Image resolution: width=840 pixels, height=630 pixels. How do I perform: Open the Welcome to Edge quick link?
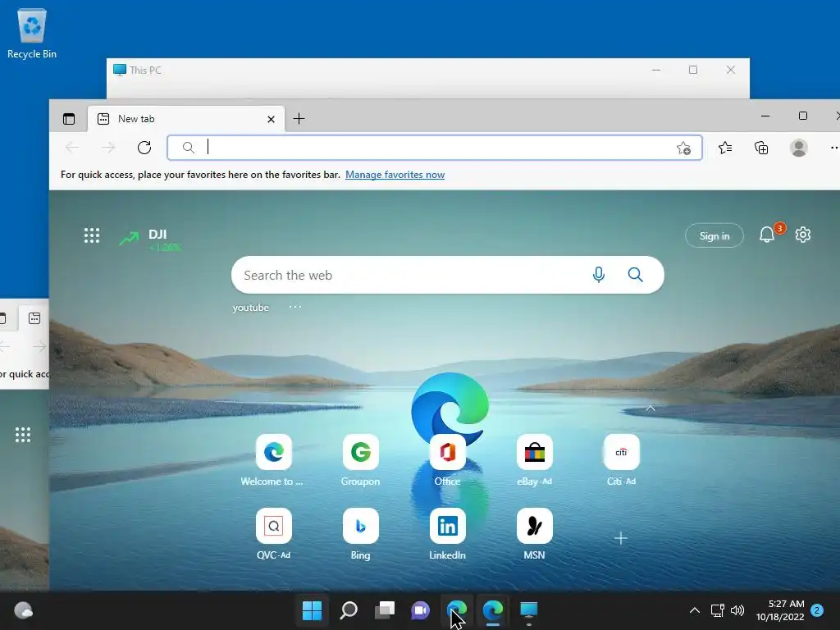(273, 461)
